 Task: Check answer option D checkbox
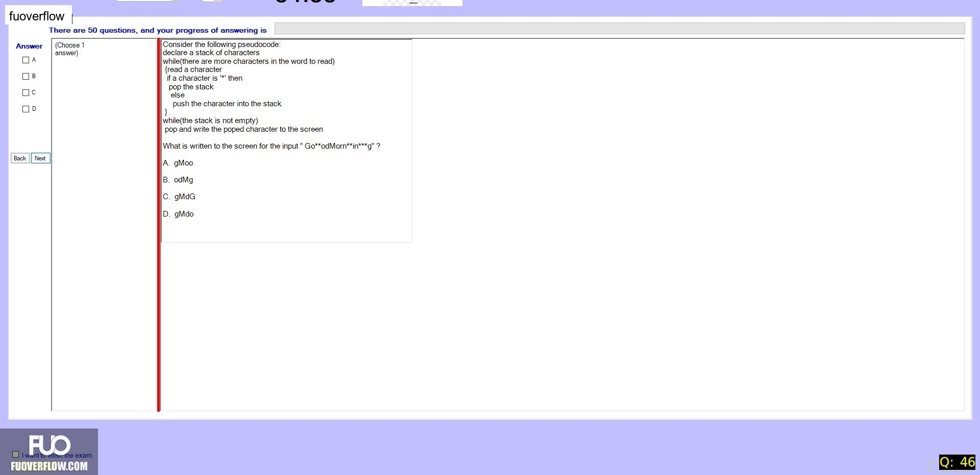tap(26, 109)
